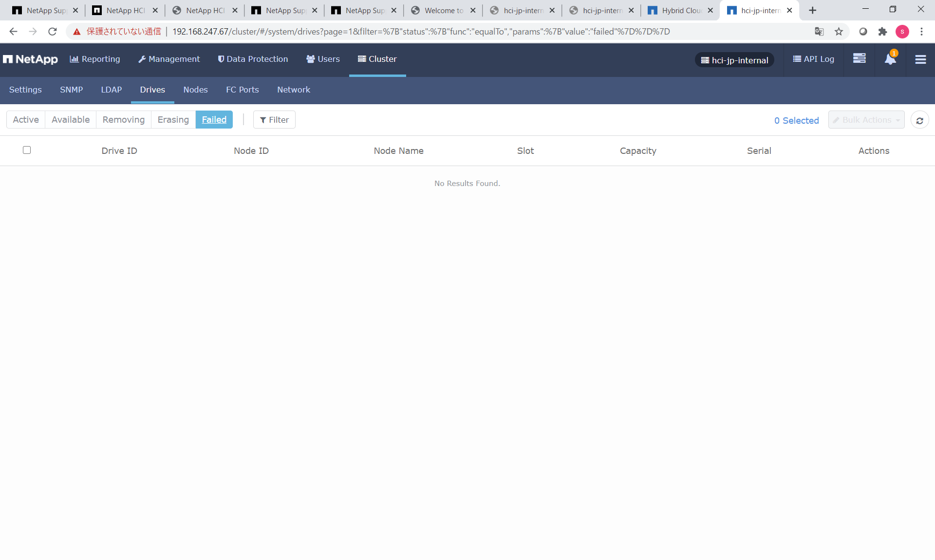Open the Reporting menu
This screenshot has width=935, height=560.
[x=95, y=59]
